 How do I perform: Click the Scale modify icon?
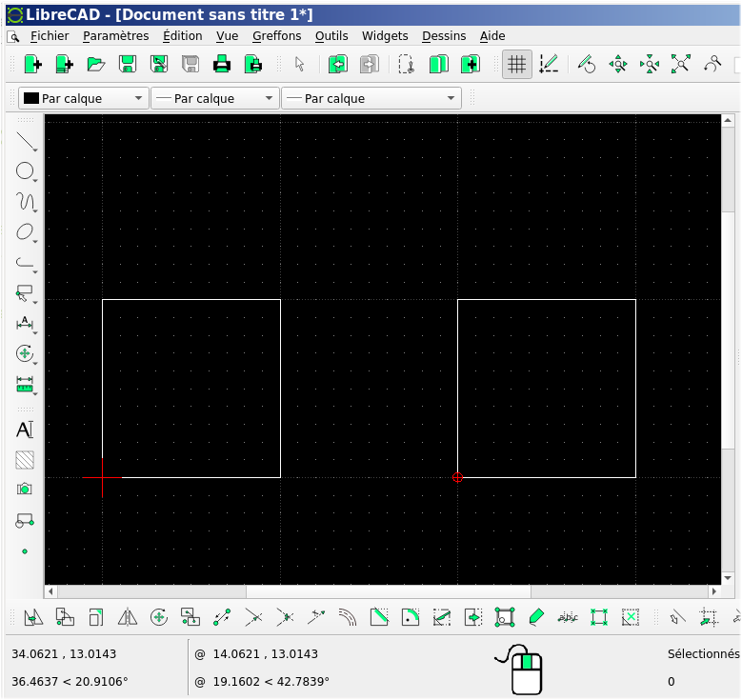pyautogui.click(x=96, y=618)
